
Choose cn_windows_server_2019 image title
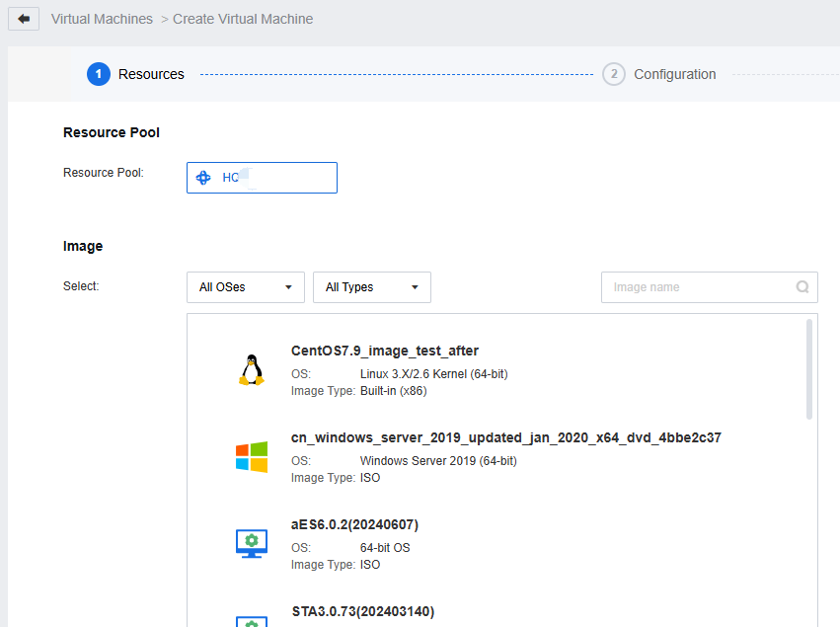[506, 437]
